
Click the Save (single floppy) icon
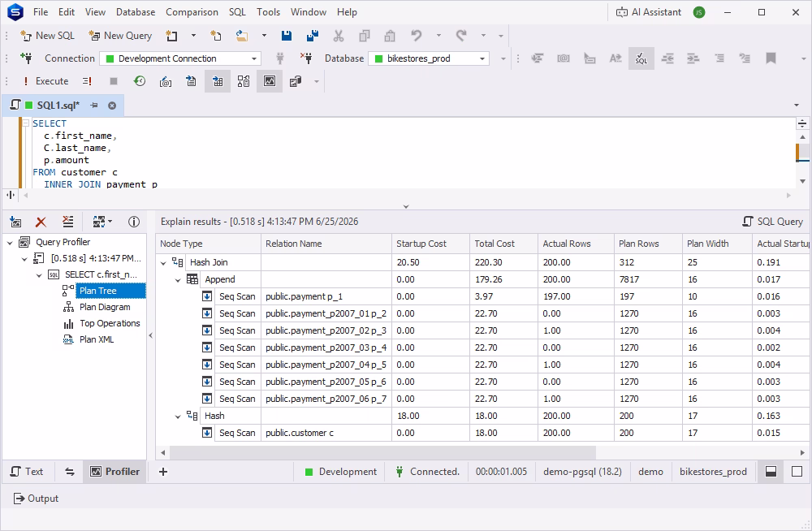click(287, 35)
